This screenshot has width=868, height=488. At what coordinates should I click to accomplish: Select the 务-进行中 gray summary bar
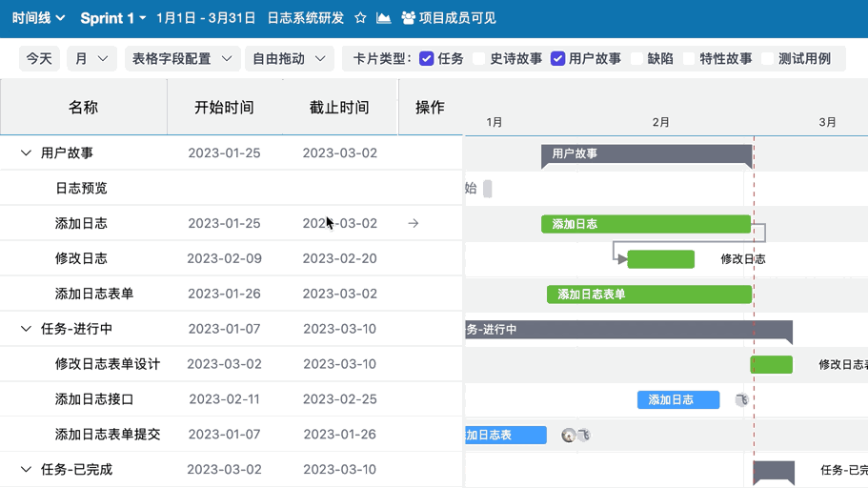point(629,330)
